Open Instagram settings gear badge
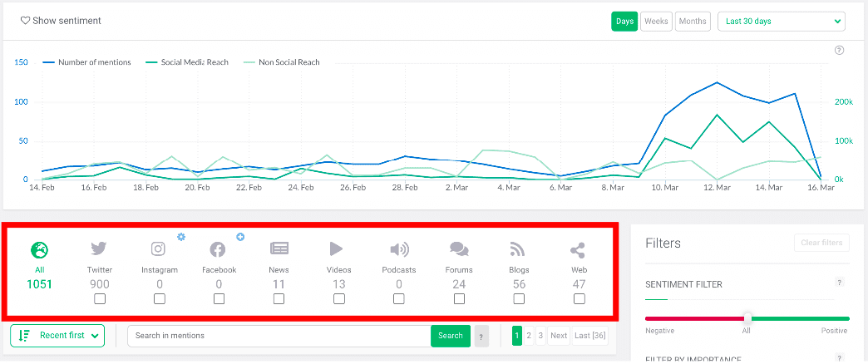 [x=181, y=237]
